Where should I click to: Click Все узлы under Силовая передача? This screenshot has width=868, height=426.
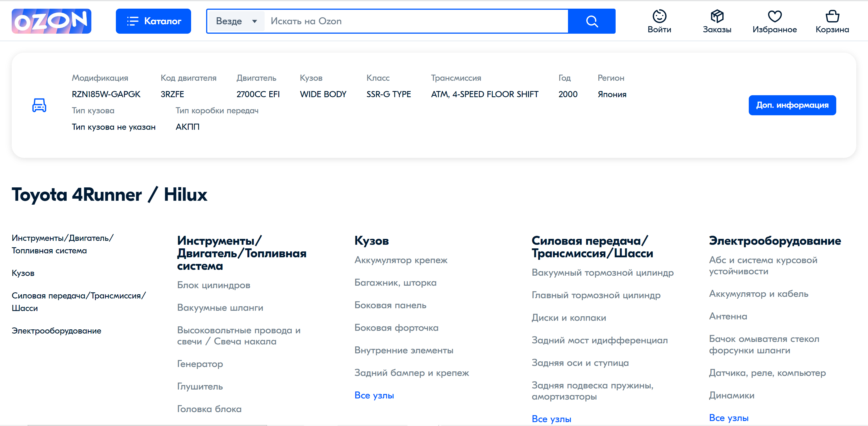point(551,419)
